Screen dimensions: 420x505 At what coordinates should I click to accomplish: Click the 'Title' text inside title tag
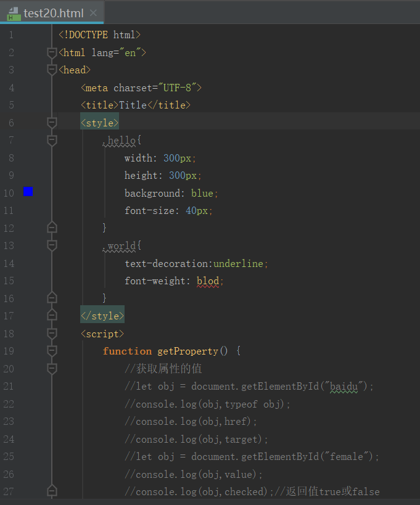coord(133,105)
